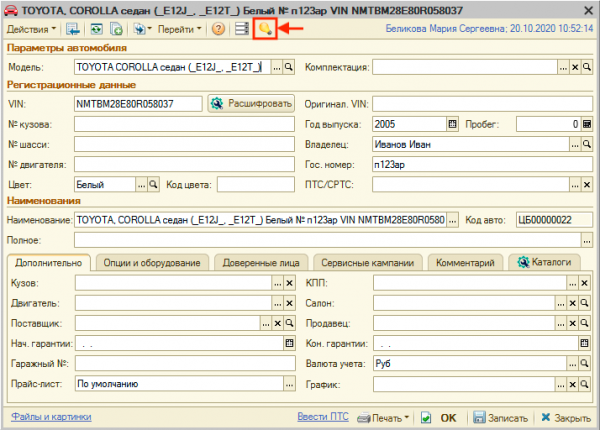Click the lightbulb icon in the toolbar
This screenshot has height=430, width=600.
coord(265,29)
